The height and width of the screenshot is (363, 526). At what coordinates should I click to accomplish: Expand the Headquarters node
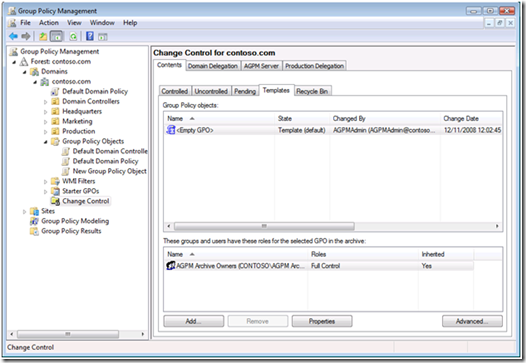point(46,112)
